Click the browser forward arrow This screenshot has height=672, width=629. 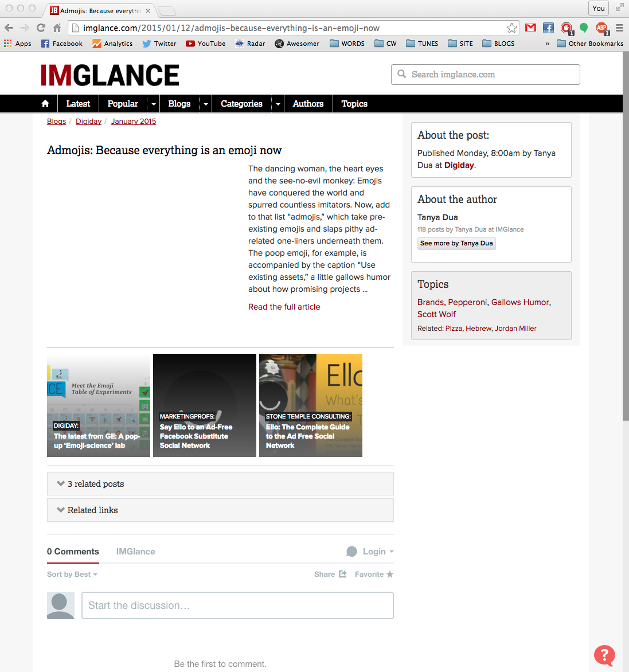click(x=25, y=28)
